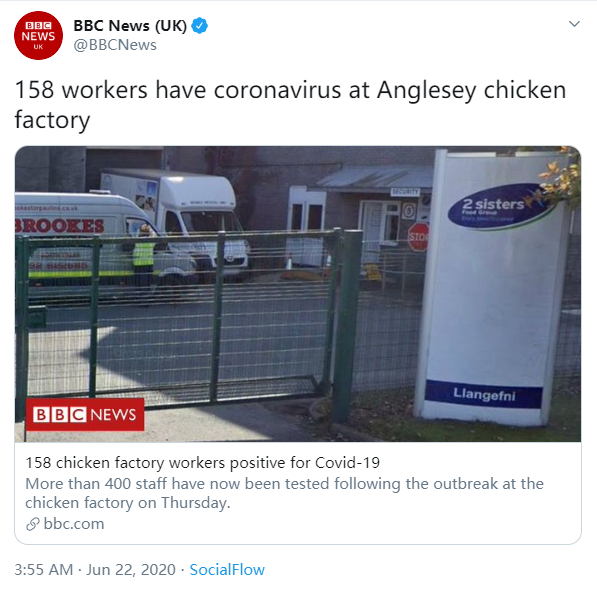Open headline '158 chicken factory workers positive'

tap(203, 463)
